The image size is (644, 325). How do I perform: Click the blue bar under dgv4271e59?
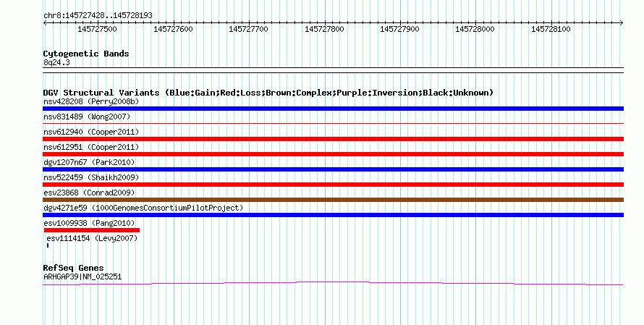(333, 215)
